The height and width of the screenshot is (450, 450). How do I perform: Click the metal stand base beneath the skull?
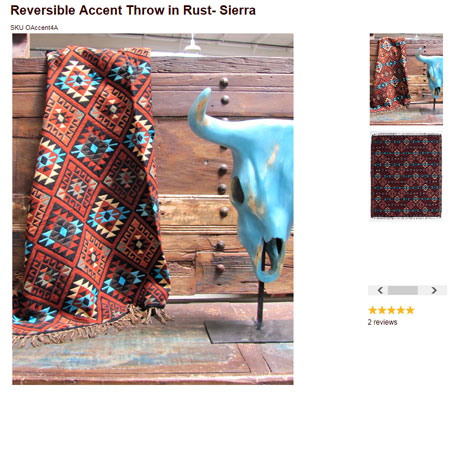[x=249, y=331]
